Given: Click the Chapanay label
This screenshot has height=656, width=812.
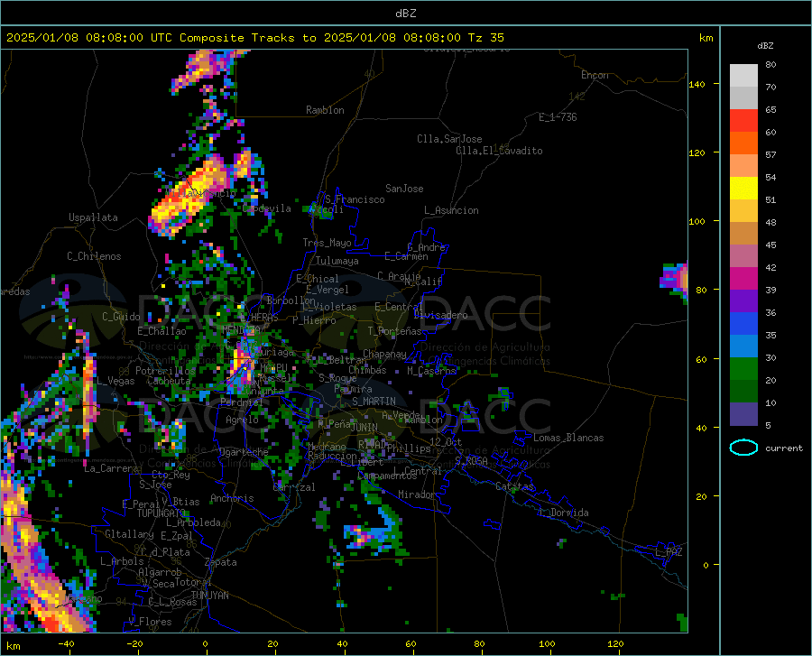Looking at the screenshot, I should pos(384,354).
